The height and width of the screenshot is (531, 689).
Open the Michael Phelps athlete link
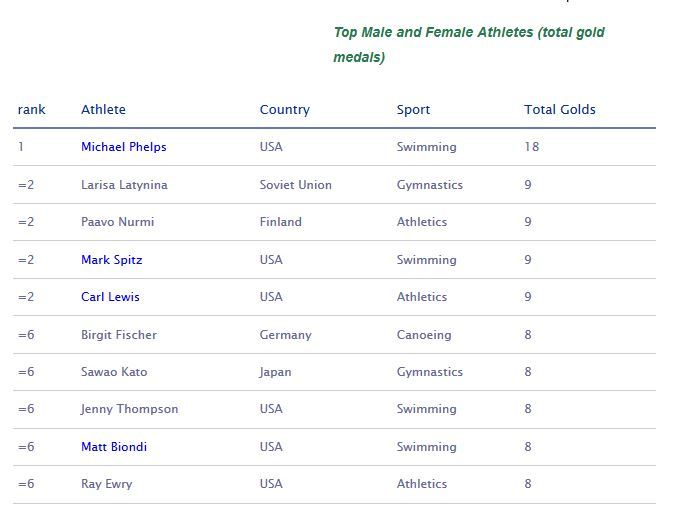[124, 147]
